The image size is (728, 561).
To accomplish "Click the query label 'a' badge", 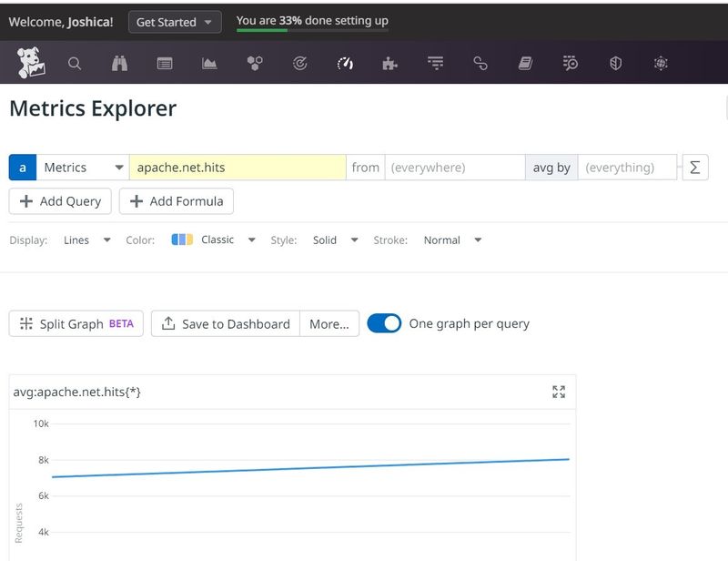I will (22, 168).
